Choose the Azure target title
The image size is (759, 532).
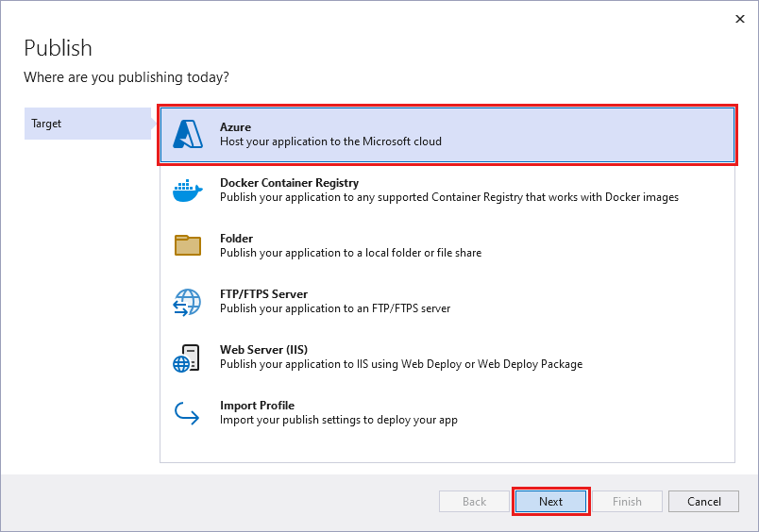[x=235, y=127]
